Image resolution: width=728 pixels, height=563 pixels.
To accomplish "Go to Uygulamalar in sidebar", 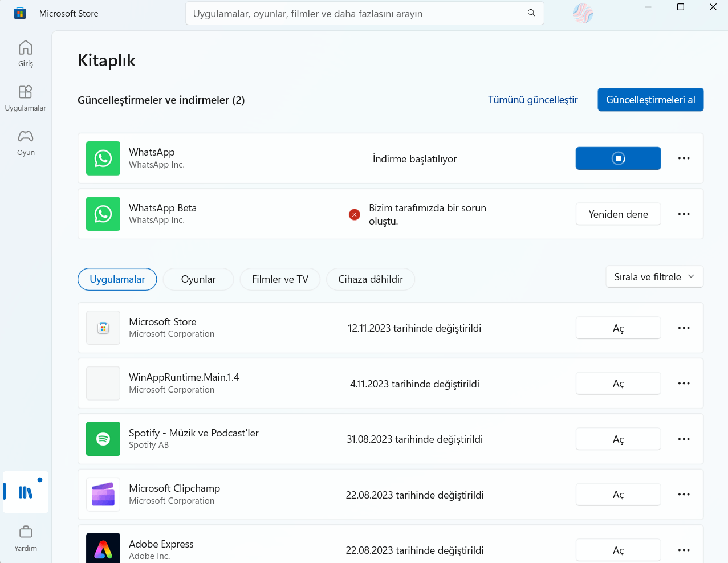I will [26, 98].
